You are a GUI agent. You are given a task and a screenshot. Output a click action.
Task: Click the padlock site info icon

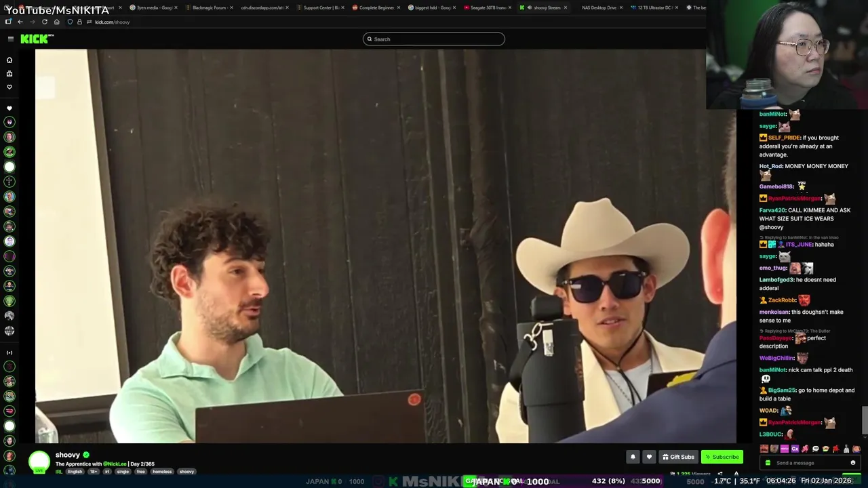[x=79, y=22]
